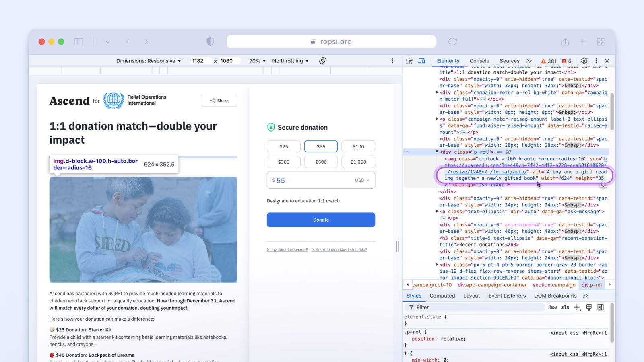
Task: Open the No throttling dropdown
Action: (290, 61)
